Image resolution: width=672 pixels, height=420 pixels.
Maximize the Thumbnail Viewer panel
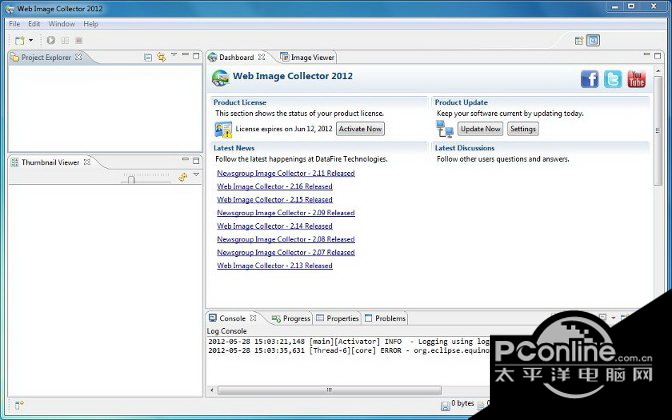click(x=196, y=161)
